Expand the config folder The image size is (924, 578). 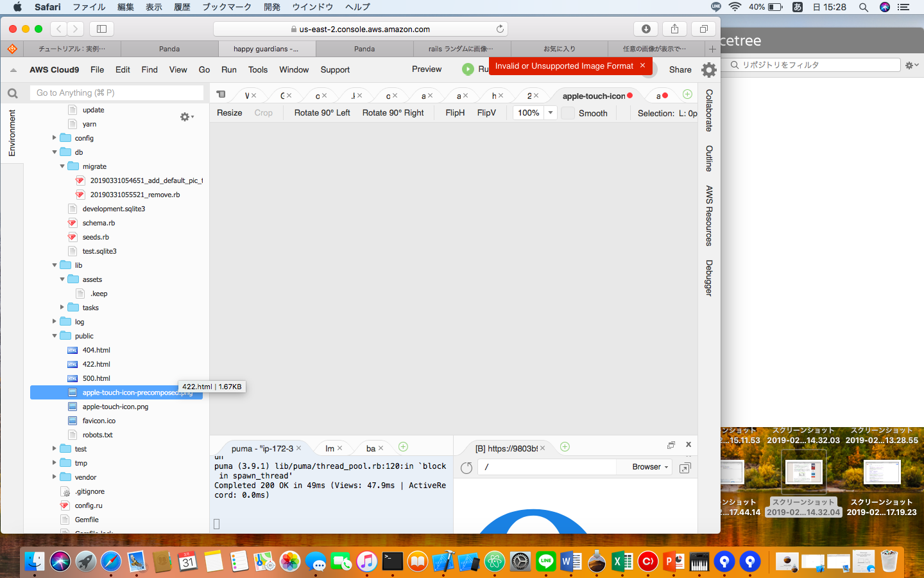tap(55, 138)
